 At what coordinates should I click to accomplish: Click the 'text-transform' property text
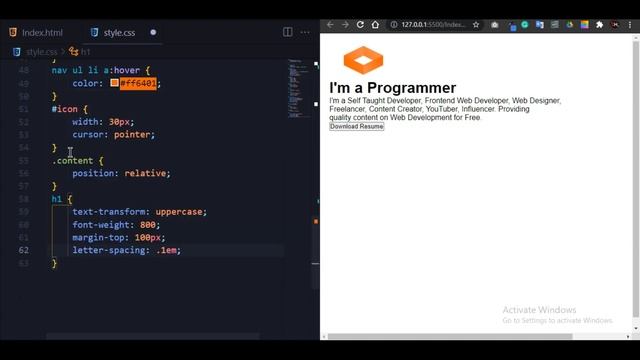pyautogui.click(x=109, y=212)
